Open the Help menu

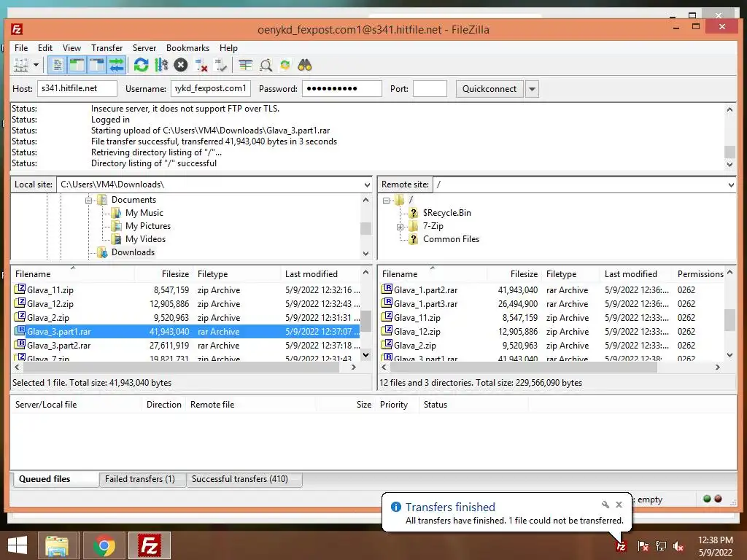coord(228,47)
